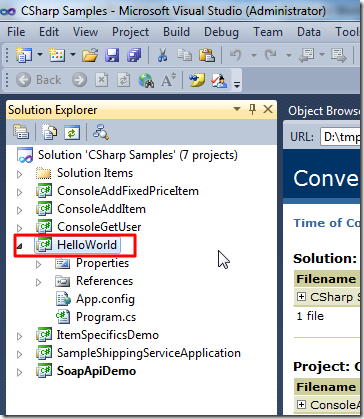Open the Debug menu

(221, 32)
